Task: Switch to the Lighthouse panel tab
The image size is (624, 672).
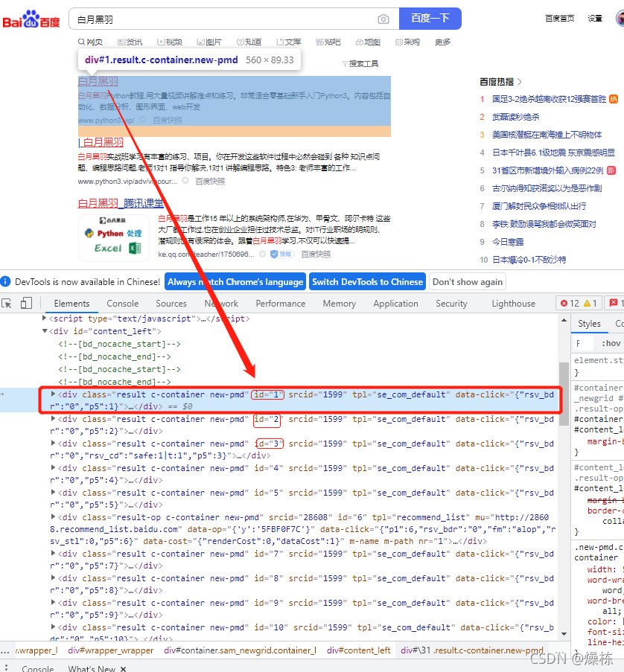Action: click(x=513, y=304)
